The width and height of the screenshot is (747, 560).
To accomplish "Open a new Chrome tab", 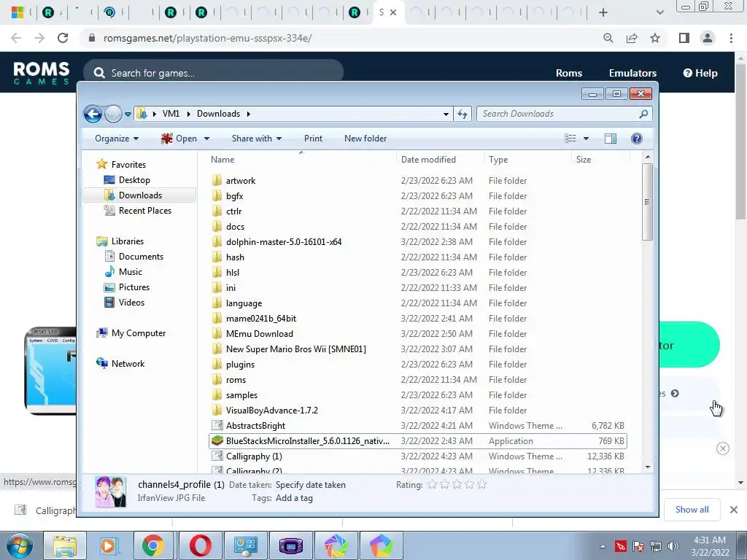I will point(603,12).
